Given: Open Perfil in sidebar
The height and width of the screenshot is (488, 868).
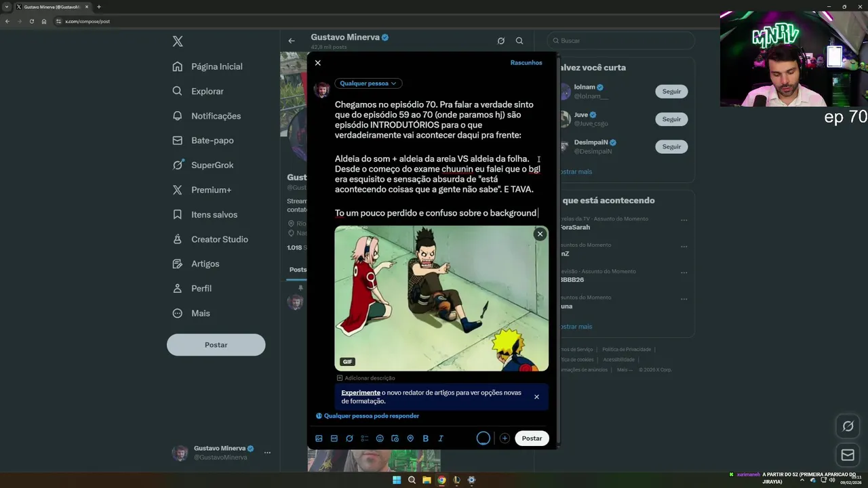Looking at the screenshot, I should point(192,289).
